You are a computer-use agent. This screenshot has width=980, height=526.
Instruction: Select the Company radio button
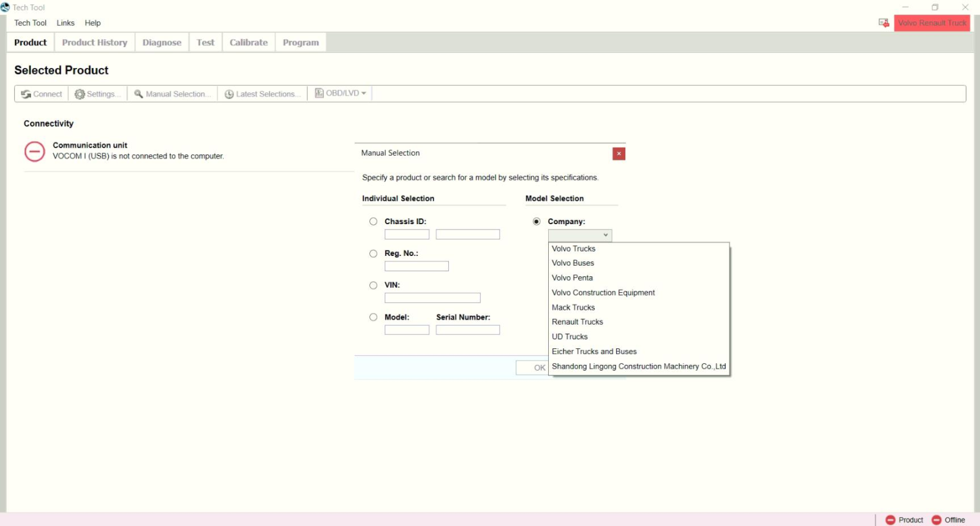537,222
